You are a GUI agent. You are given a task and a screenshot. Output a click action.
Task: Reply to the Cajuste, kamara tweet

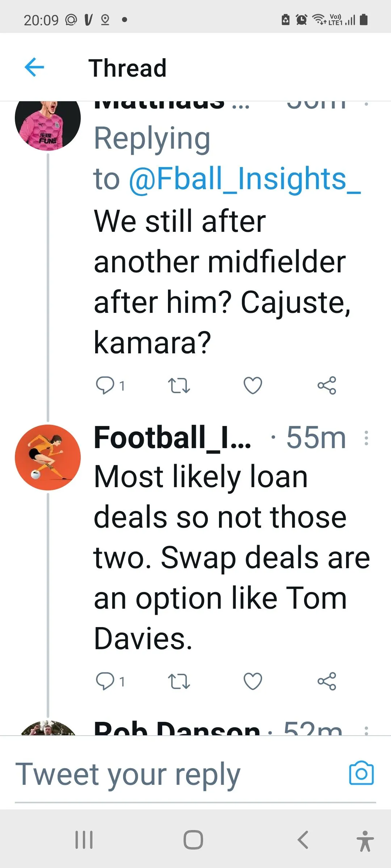tap(105, 386)
